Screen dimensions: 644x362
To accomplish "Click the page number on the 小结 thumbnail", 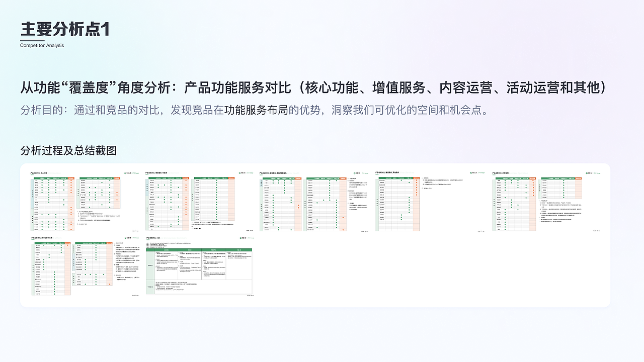I will (x=250, y=296).
